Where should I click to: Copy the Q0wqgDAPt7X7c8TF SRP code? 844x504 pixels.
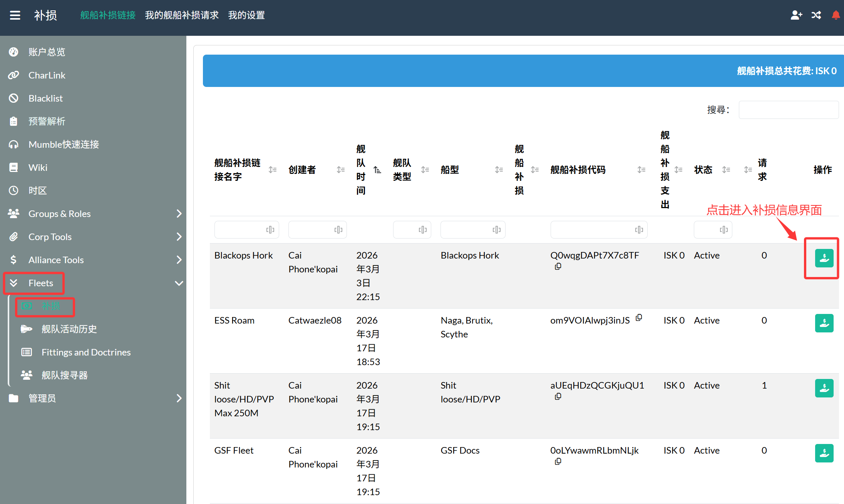pos(558,266)
